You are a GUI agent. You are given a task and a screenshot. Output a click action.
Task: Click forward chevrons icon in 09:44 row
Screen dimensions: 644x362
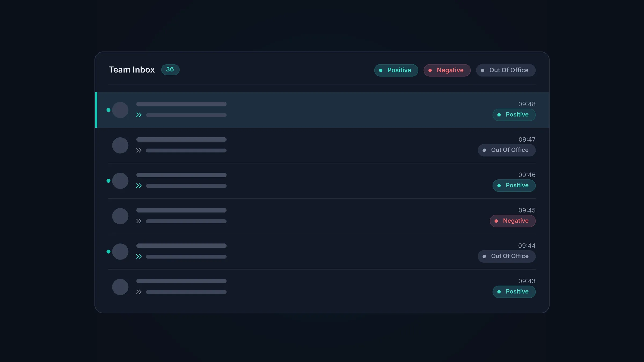pyautogui.click(x=139, y=257)
